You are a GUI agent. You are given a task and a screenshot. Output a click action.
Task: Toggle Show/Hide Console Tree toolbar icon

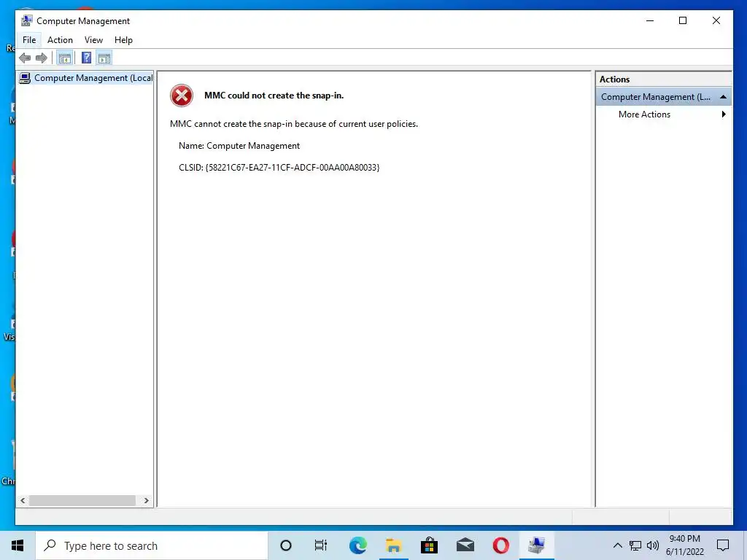click(64, 58)
